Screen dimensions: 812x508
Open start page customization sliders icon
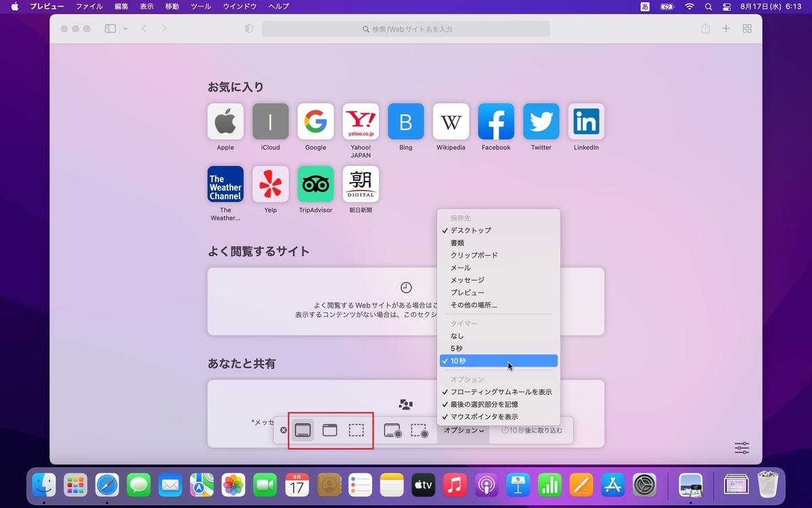pyautogui.click(x=742, y=448)
